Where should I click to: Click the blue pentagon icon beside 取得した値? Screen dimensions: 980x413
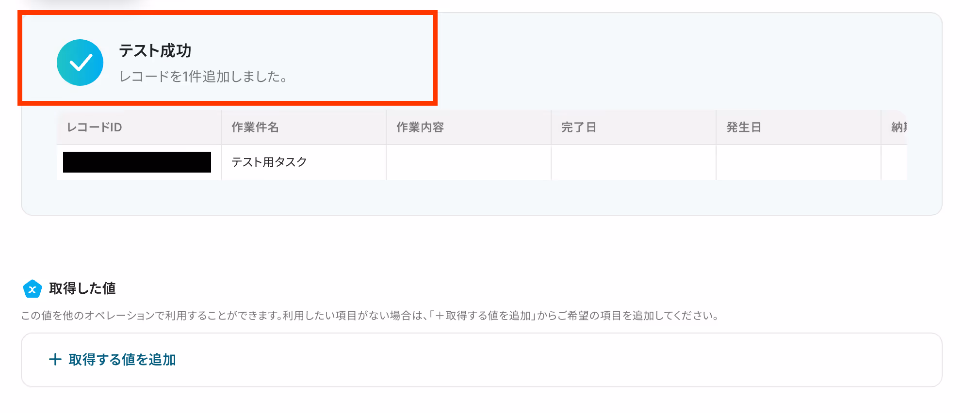[x=33, y=289]
